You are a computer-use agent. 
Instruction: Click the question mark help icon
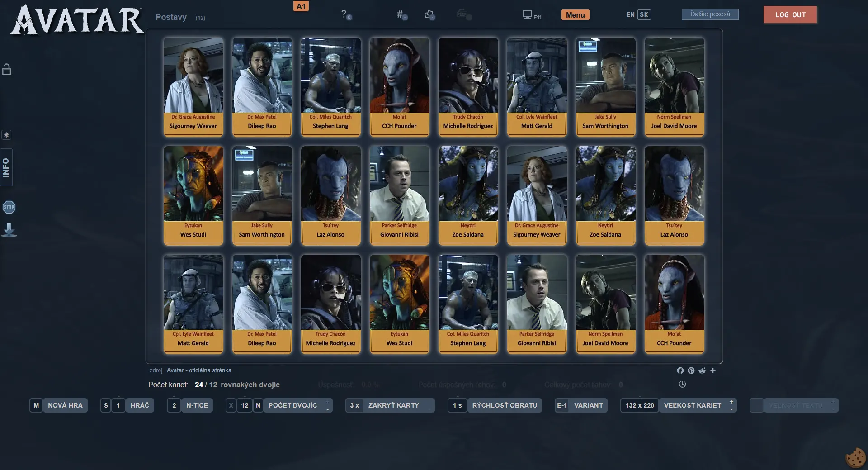coord(345,14)
